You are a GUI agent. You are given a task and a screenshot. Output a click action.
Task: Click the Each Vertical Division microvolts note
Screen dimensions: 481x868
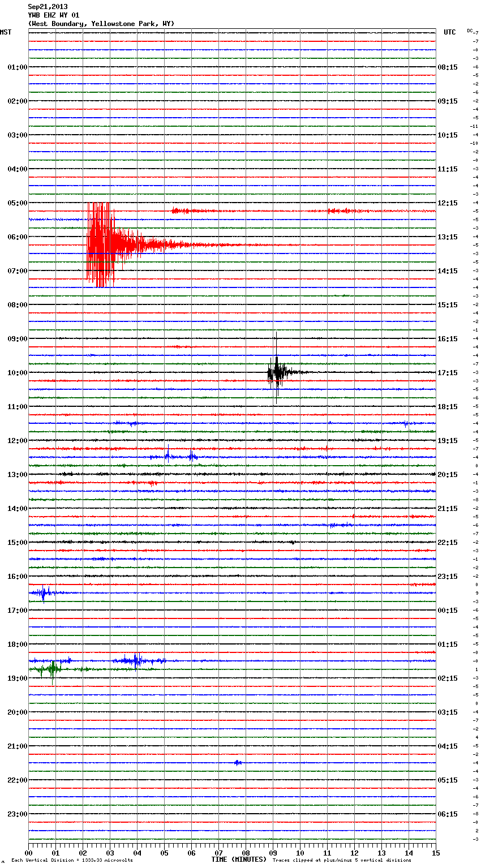[x=72, y=860]
